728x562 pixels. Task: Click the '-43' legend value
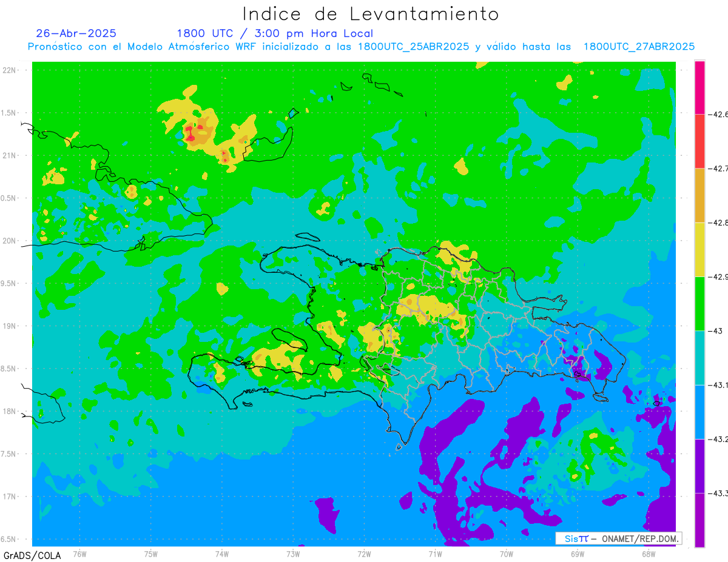tap(716, 331)
